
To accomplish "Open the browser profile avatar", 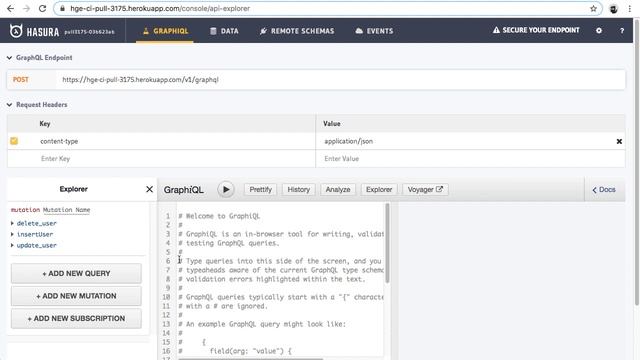I will pos(613,9).
